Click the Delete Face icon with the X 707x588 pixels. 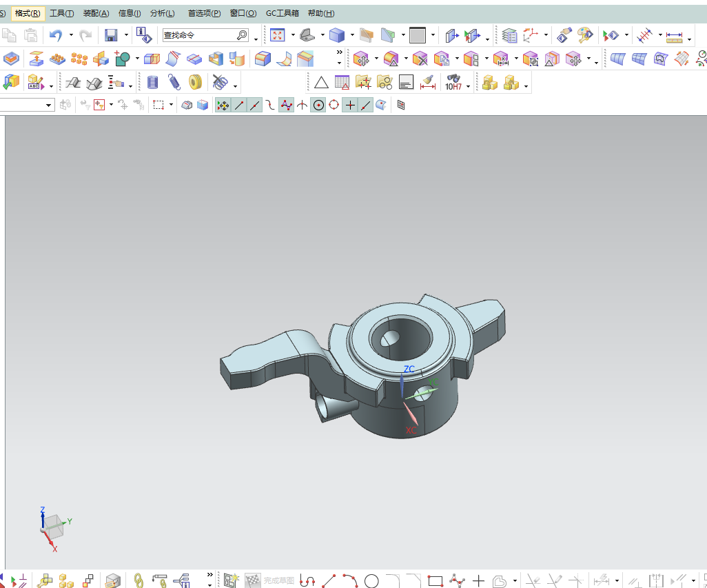[x=420, y=59]
